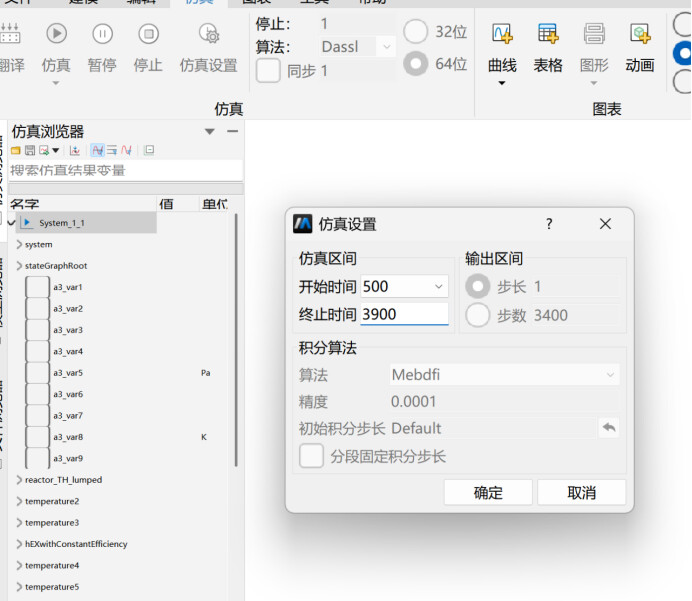692x601 pixels.
Task: Open the ribbon 算法 Dassl dropdown
Action: (x=386, y=46)
